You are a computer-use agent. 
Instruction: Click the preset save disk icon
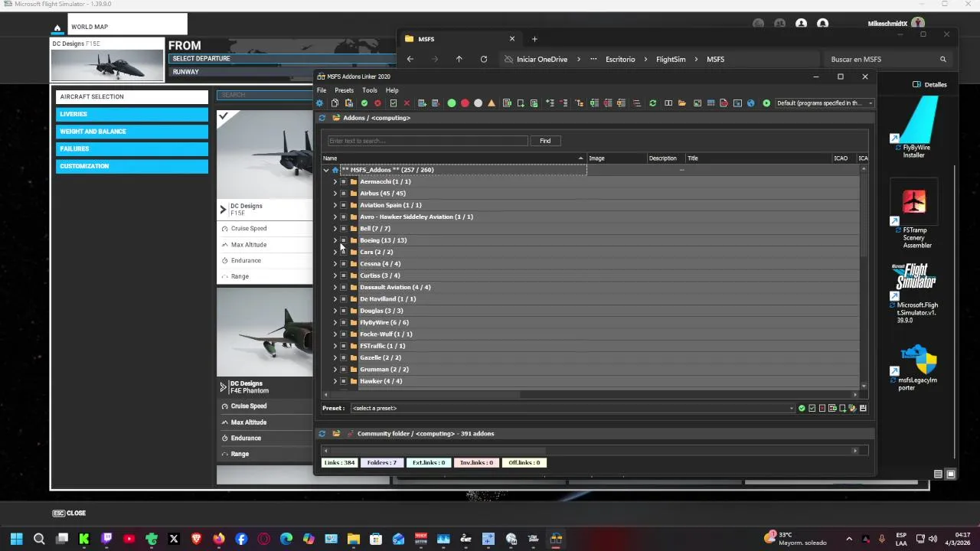863,408
